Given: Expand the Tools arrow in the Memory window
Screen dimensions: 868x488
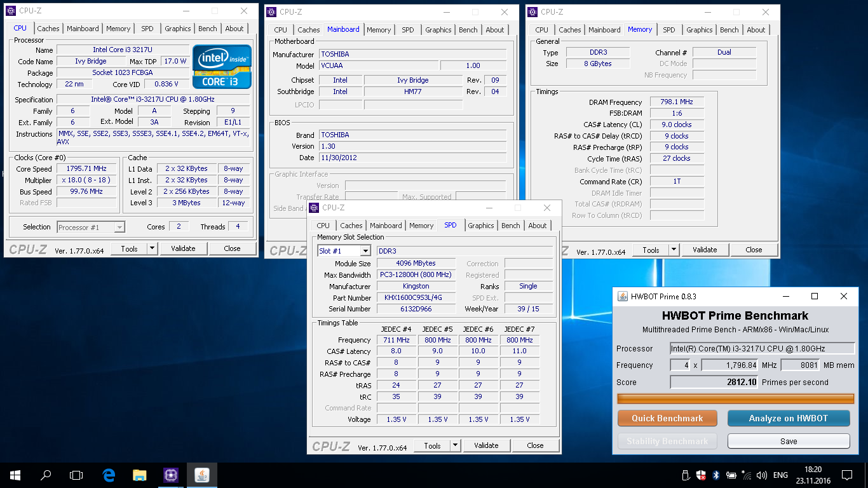Looking at the screenshot, I should 674,250.
